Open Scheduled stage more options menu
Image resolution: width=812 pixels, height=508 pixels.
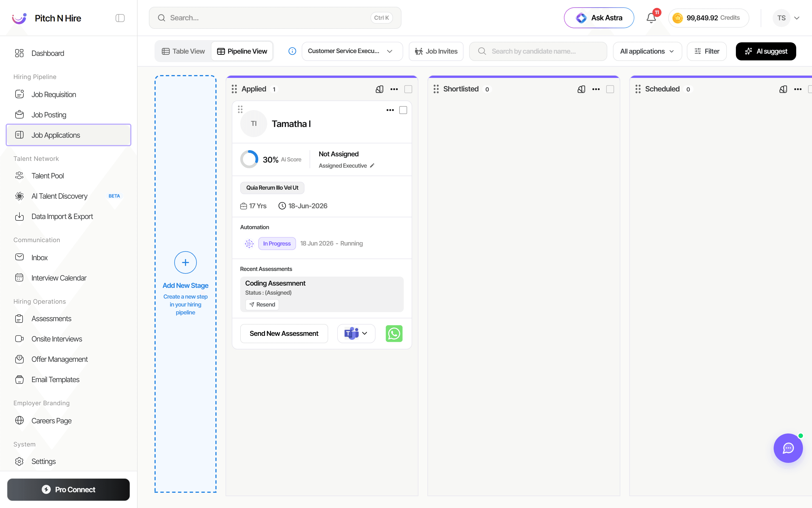click(798, 89)
